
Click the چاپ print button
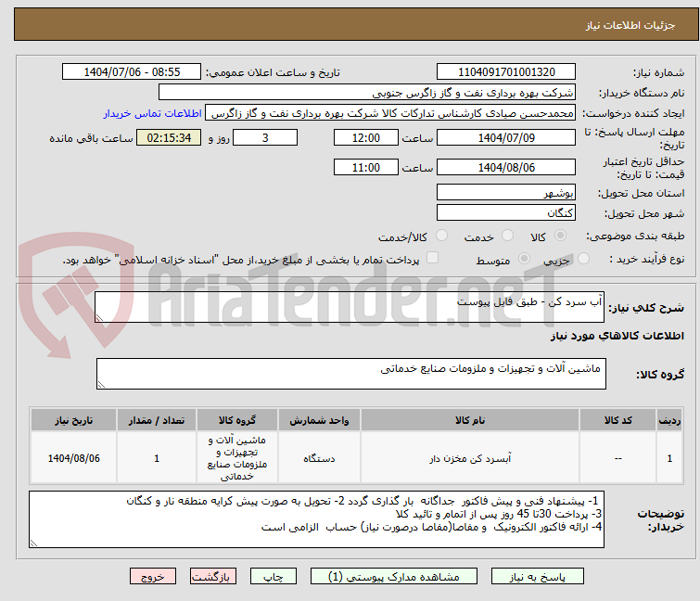274,577
